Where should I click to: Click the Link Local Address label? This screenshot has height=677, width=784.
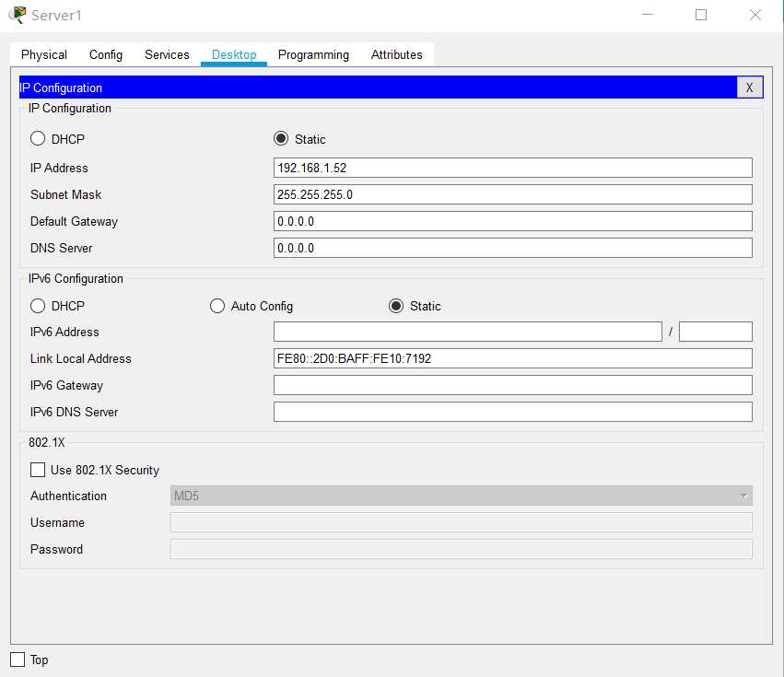click(80, 358)
